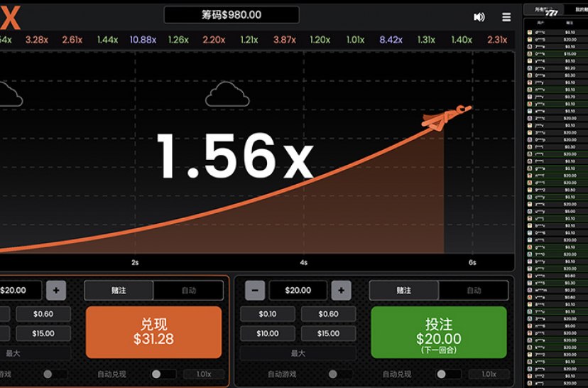
Task: Choose $0.60 preset in right bet panel
Action: point(329,314)
